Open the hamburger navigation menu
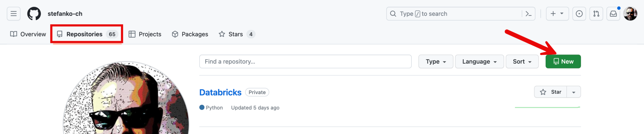 tap(14, 14)
